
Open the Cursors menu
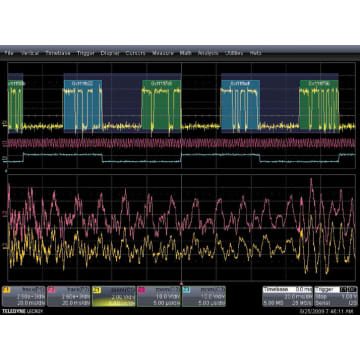[x=136, y=53]
